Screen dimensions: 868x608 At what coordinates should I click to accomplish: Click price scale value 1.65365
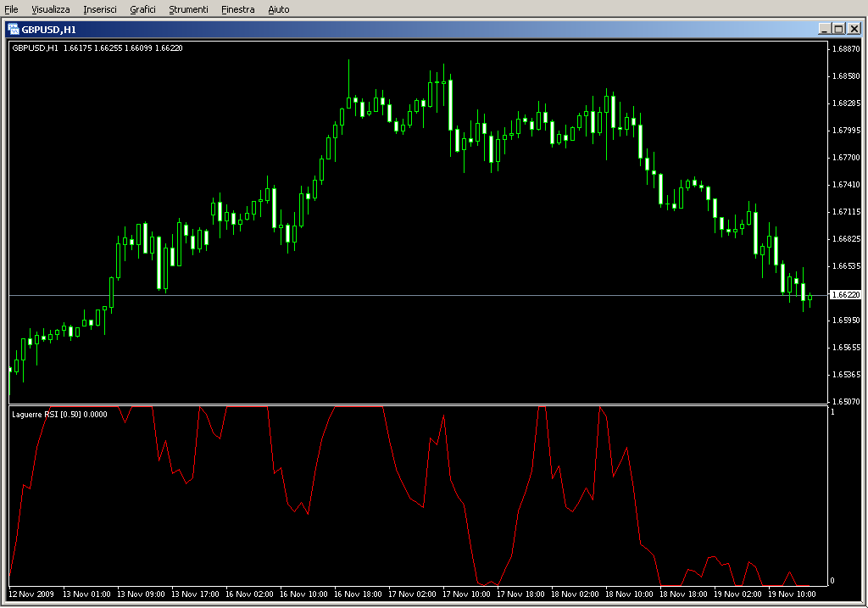tap(847, 374)
